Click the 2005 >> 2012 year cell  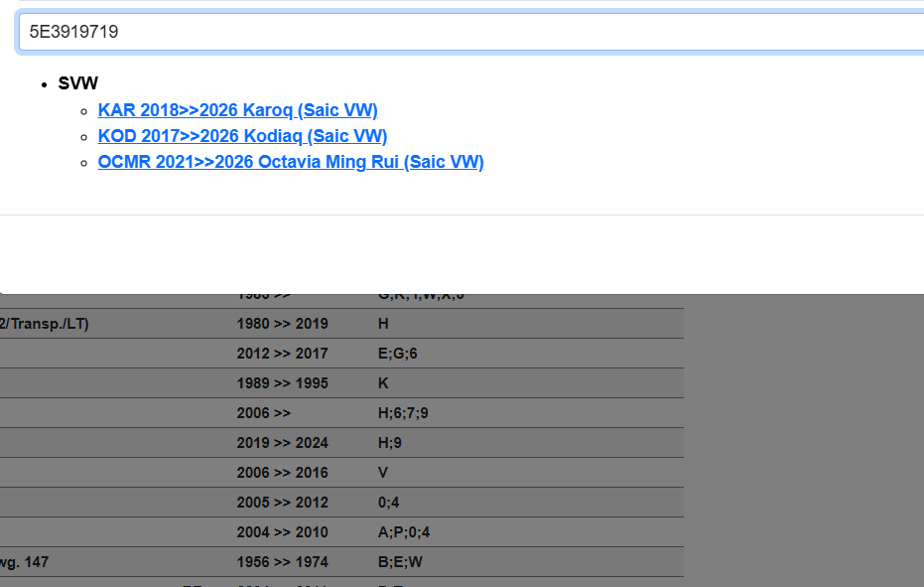282,503
